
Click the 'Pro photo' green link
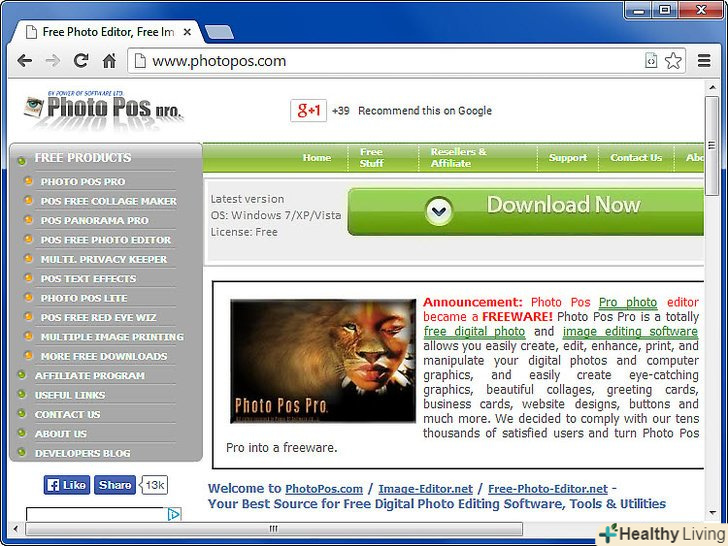tap(628, 302)
